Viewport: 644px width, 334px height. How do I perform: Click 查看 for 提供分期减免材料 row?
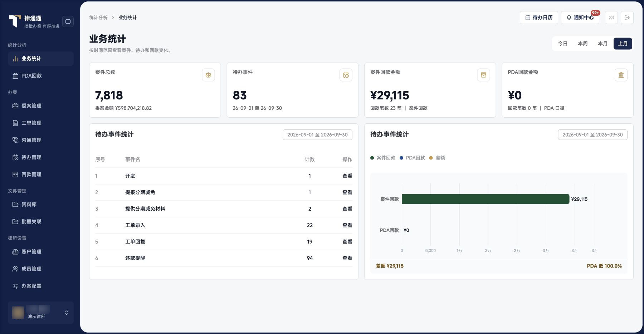tap(347, 209)
